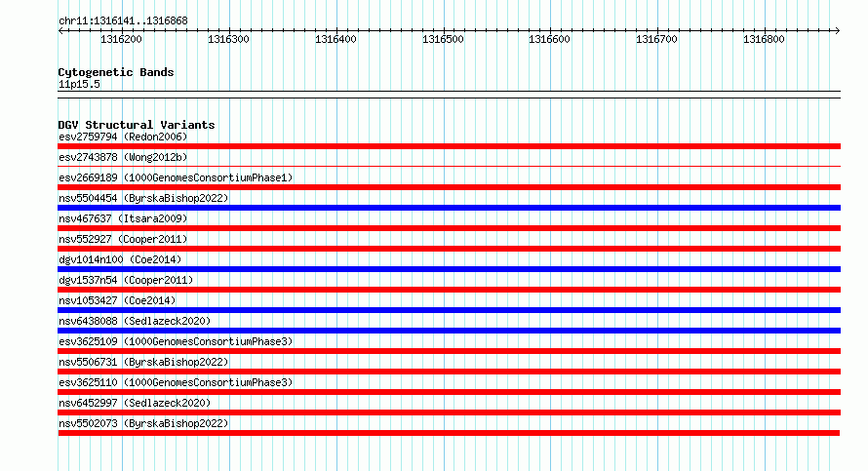Click ruler position 1316800
868x471 pixels.
click(764, 39)
